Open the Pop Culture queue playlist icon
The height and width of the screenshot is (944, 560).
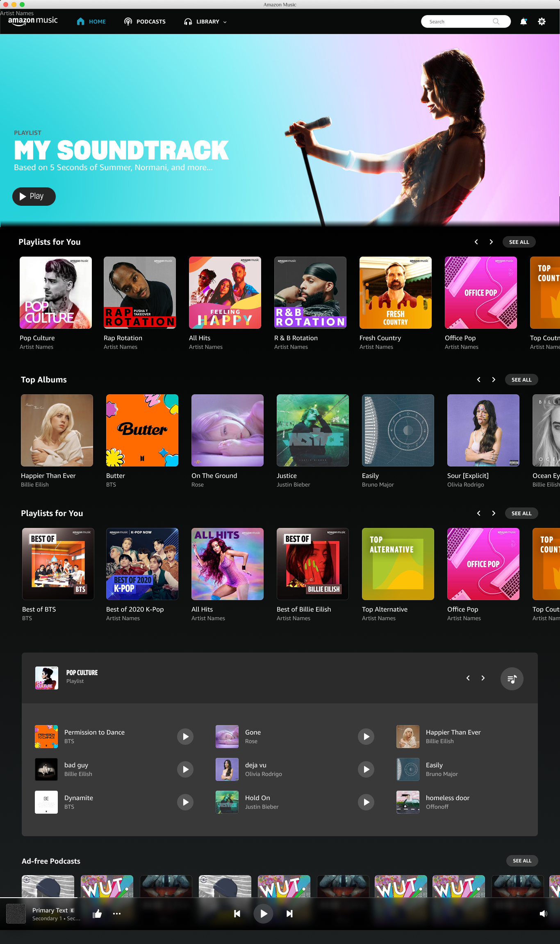coord(512,679)
